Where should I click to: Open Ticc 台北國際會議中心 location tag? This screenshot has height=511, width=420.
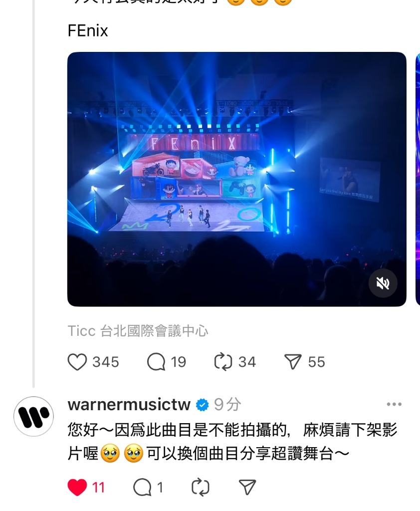[138, 331]
